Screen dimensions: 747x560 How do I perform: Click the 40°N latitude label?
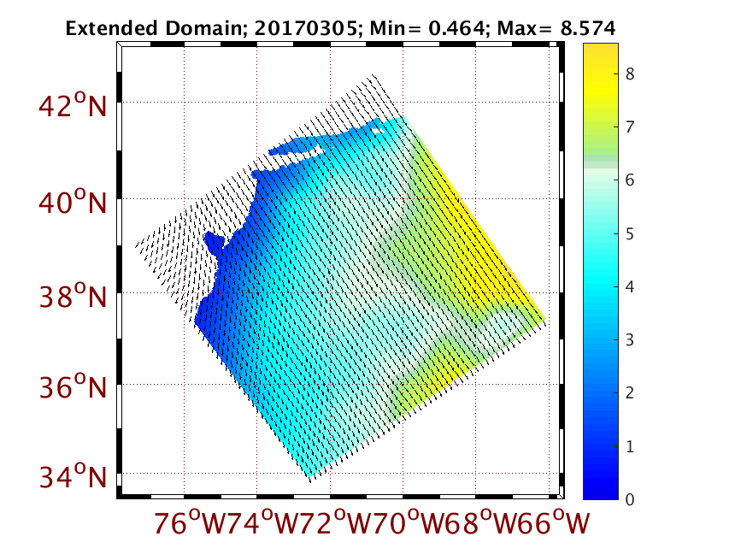[73, 202]
